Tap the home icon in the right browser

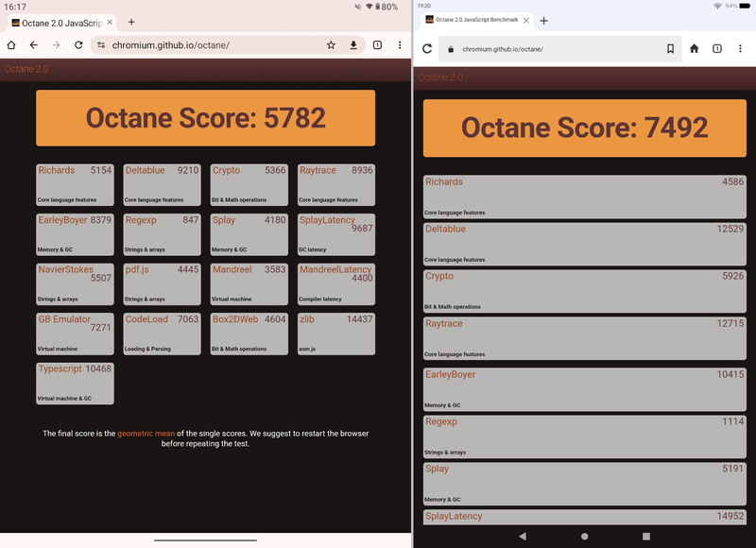695,48
